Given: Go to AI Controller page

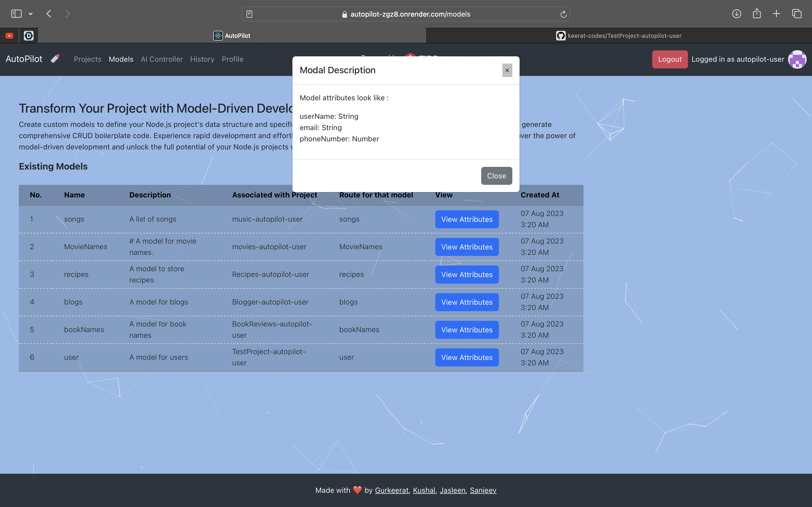Looking at the screenshot, I should tap(161, 59).
